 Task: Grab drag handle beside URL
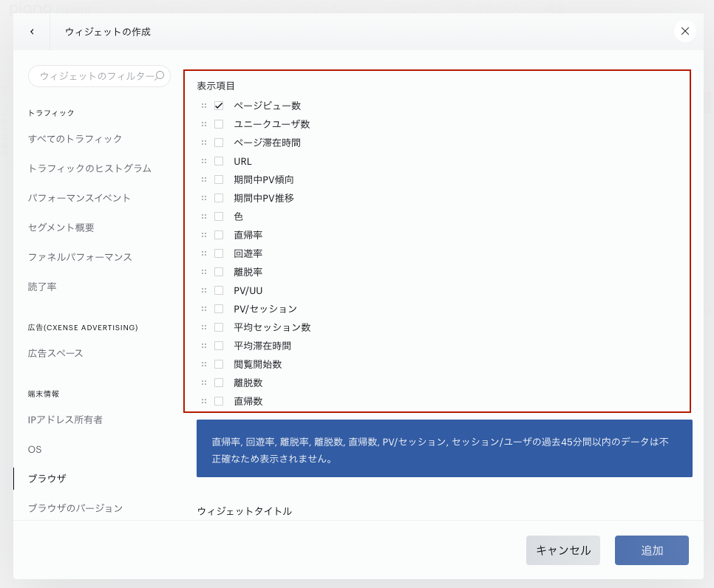[x=204, y=161]
